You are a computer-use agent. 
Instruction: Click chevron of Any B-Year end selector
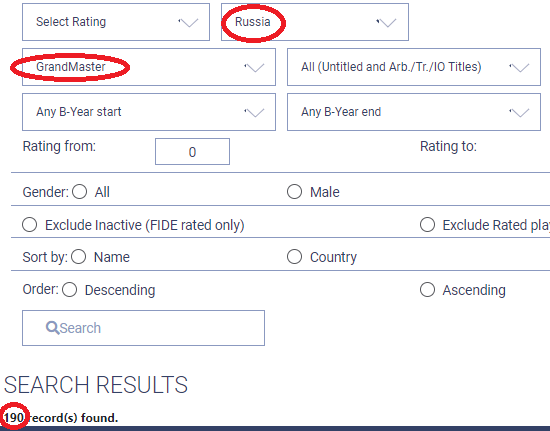(519, 112)
